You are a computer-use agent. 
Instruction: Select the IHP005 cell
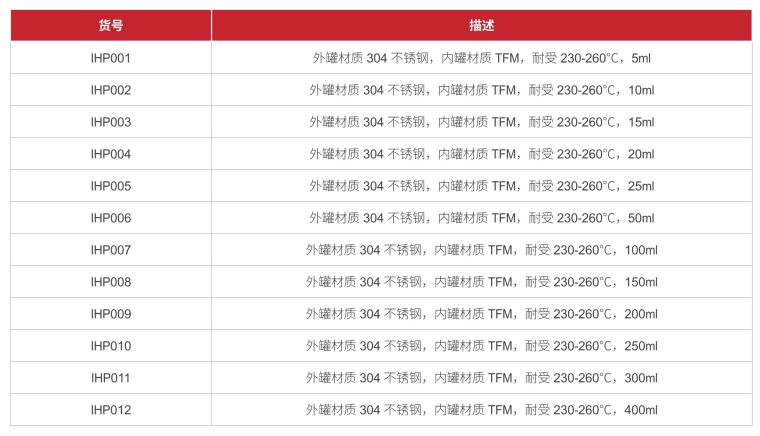(x=110, y=186)
